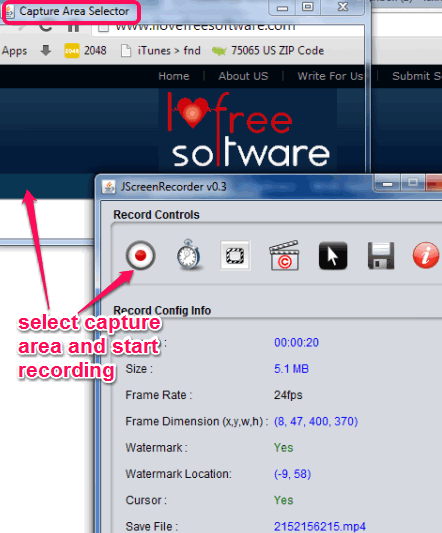Go to the Home page link
The image size is (442, 533).
[174, 76]
